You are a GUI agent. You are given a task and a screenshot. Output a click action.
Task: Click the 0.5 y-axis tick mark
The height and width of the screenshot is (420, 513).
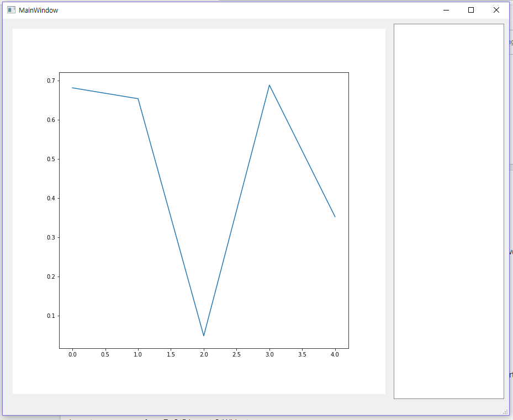[57, 158]
